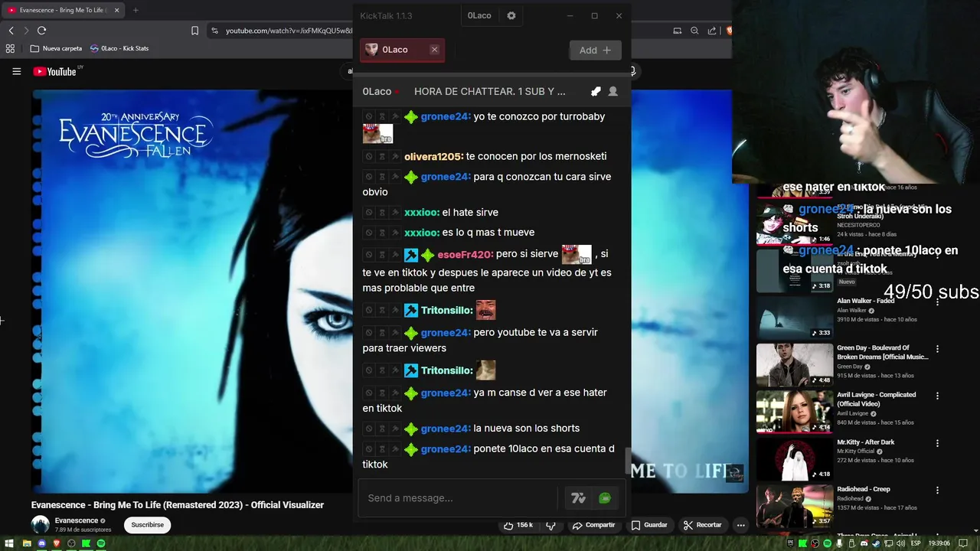Bookmark this page in address bar
The image size is (980, 551).
[x=194, y=31]
